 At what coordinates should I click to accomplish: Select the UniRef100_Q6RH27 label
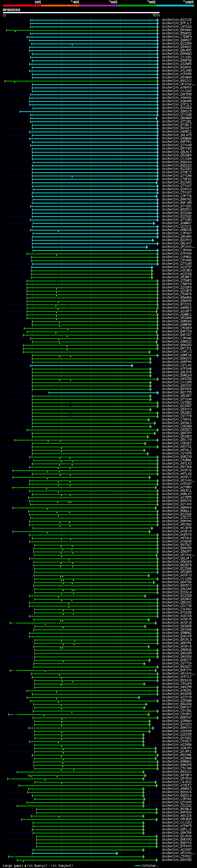coord(177,40)
